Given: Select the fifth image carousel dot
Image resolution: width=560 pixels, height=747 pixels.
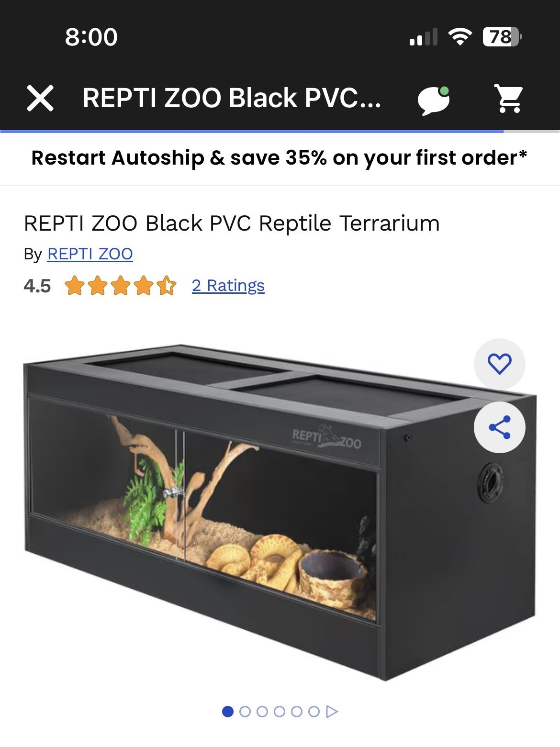Looking at the screenshot, I should (x=297, y=712).
